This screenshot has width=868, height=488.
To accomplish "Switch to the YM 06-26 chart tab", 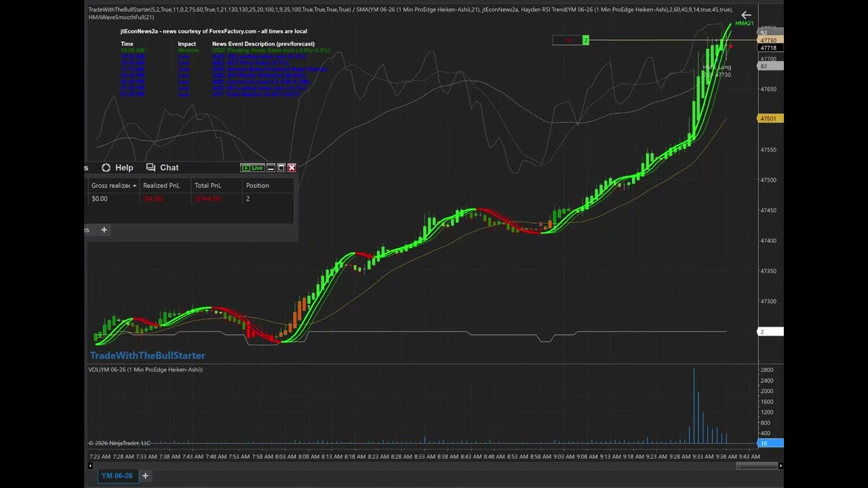I will pos(117,476).
